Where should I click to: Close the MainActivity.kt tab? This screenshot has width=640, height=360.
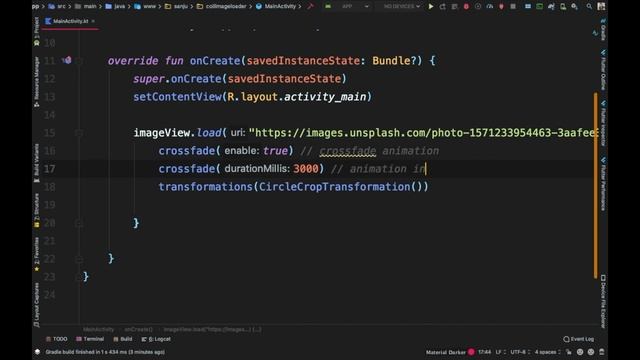[x=93, y=21]
